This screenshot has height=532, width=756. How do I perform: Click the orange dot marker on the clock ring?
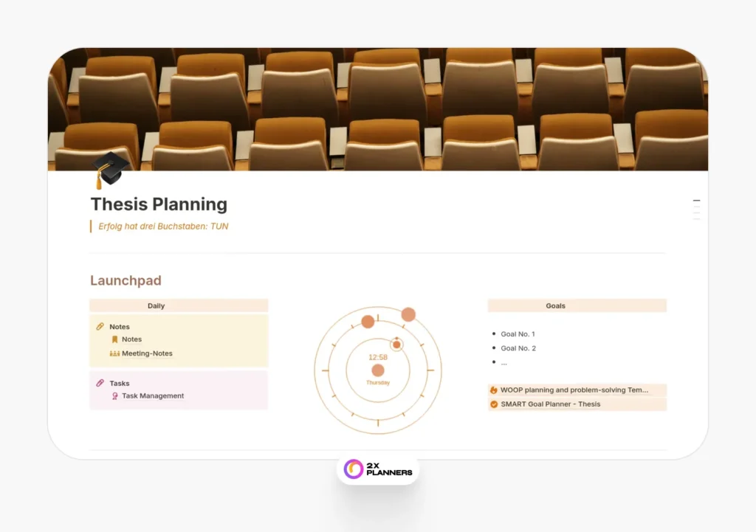click(x=408, y=314)
